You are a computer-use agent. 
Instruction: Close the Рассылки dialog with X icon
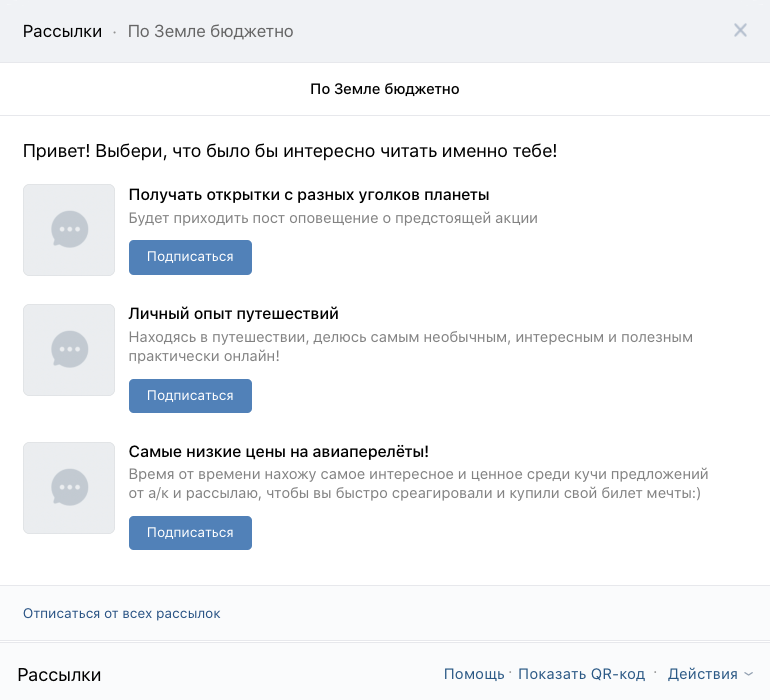740,30
